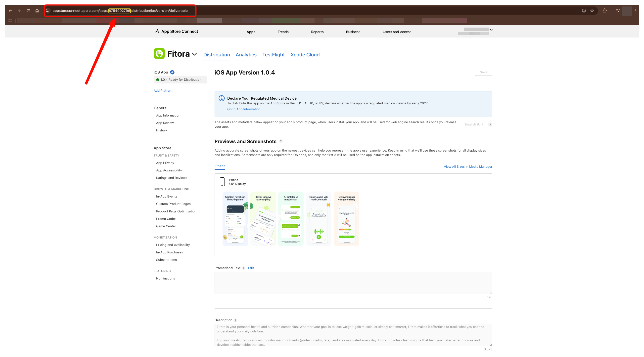Viewport: 644px width, 357px height.
Task: Open App Privacy in sidebar
Action: 165,163
